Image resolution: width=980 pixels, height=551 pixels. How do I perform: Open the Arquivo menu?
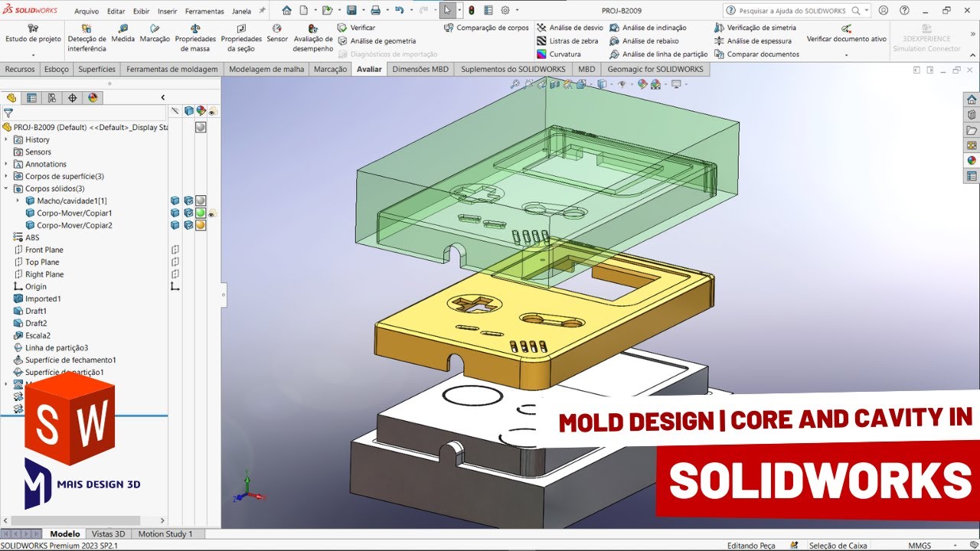point(87,11)
